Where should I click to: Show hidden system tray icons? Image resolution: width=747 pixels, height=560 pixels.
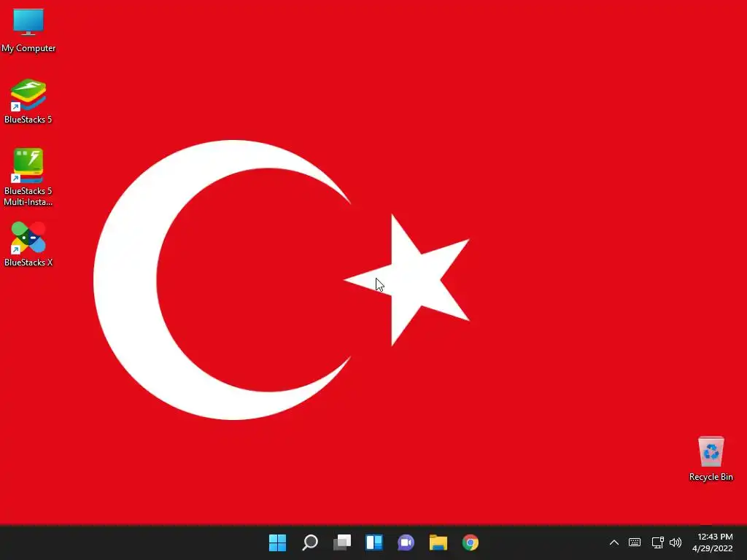point(614,542)
